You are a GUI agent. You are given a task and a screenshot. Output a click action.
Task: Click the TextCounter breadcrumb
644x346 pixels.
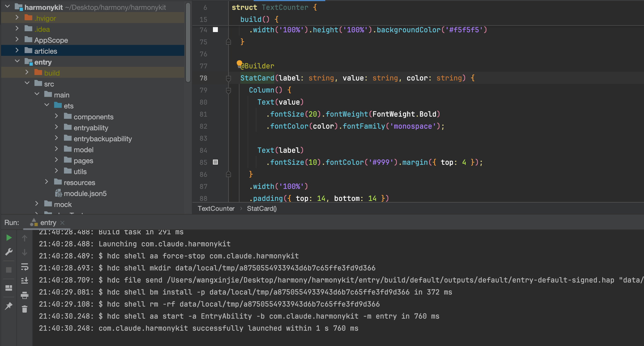[216, 209]
